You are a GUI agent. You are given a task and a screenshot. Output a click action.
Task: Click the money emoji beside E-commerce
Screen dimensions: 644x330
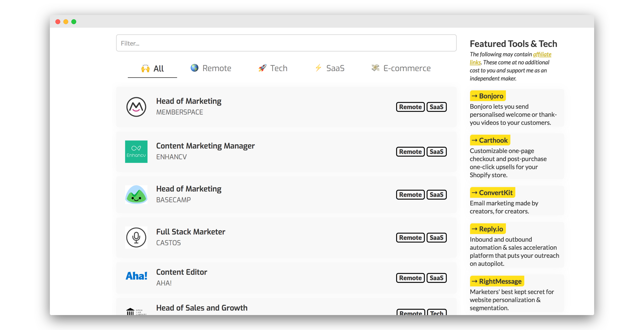click(x=375, y=68)
